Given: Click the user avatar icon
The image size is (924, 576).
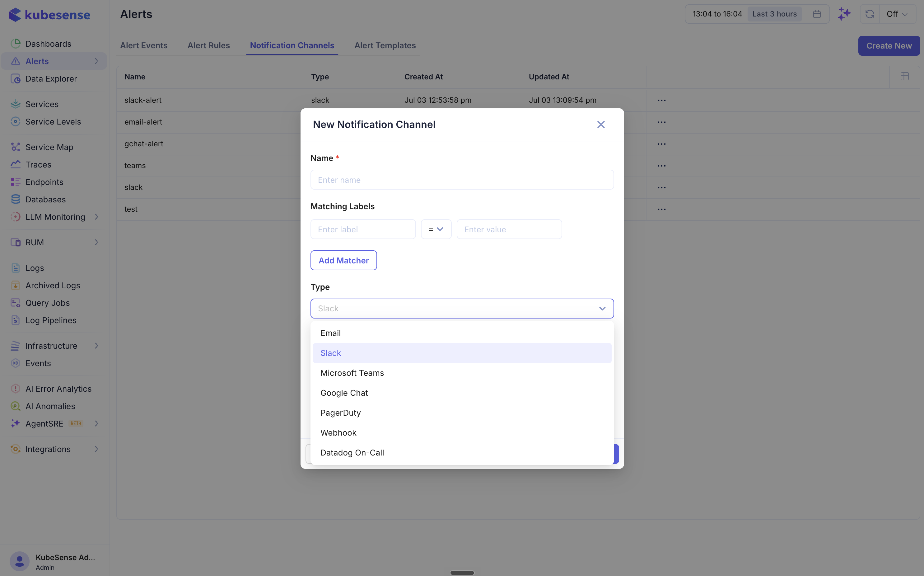Looking at the screenshot, I should 19,561.
